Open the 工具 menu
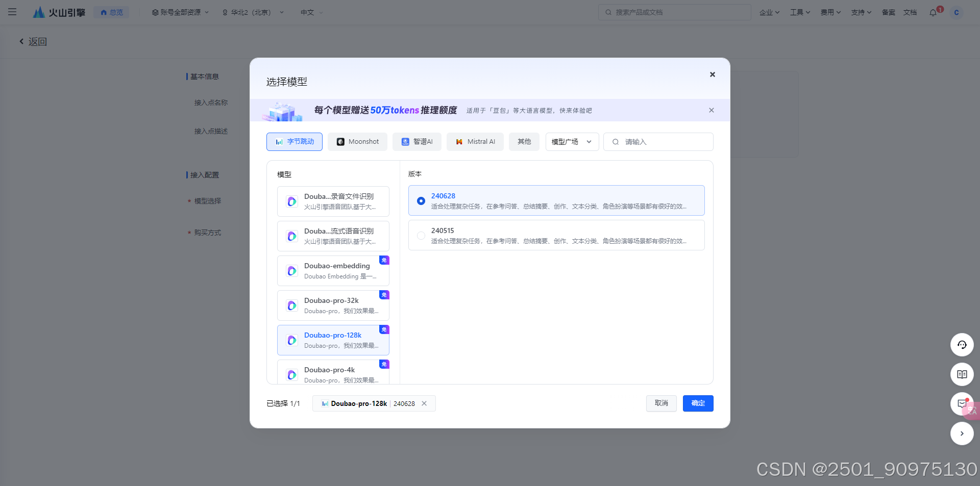980x486 pixels. click(x=800, y=12)
